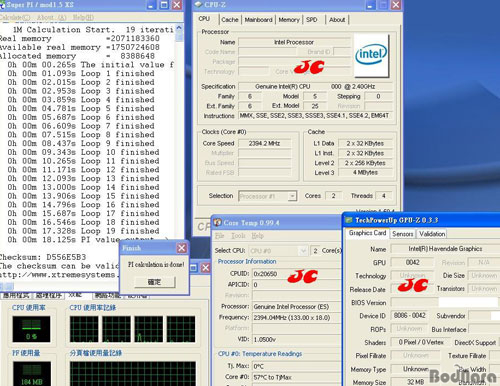Click the CPU-Z title bar icon

coord(198,4)
